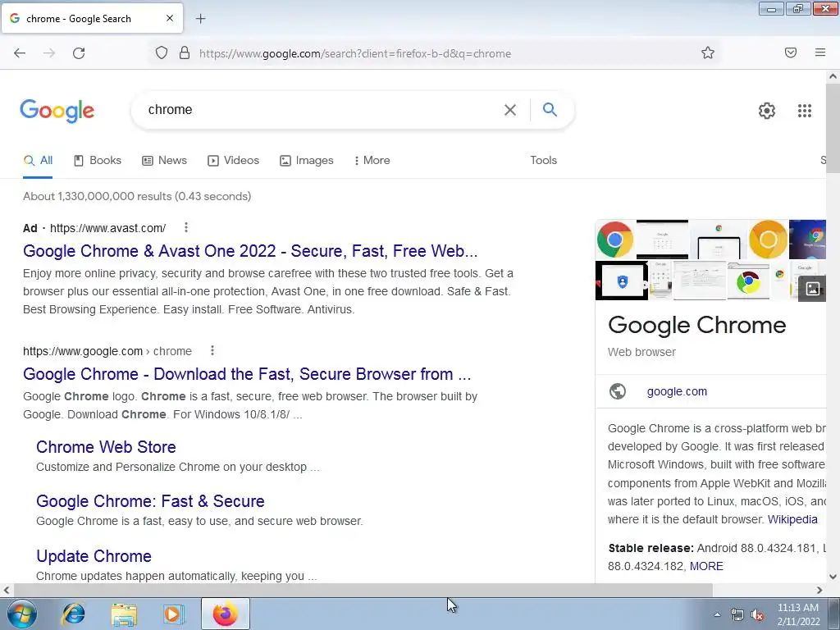Open the Chrome Web Store link

click(x=106, y=447)
